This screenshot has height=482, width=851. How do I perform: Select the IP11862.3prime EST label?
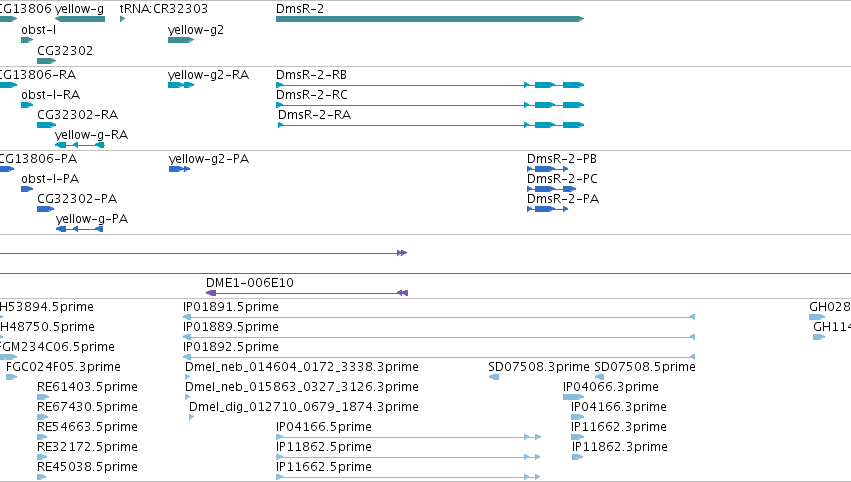[x=620, y=447]
